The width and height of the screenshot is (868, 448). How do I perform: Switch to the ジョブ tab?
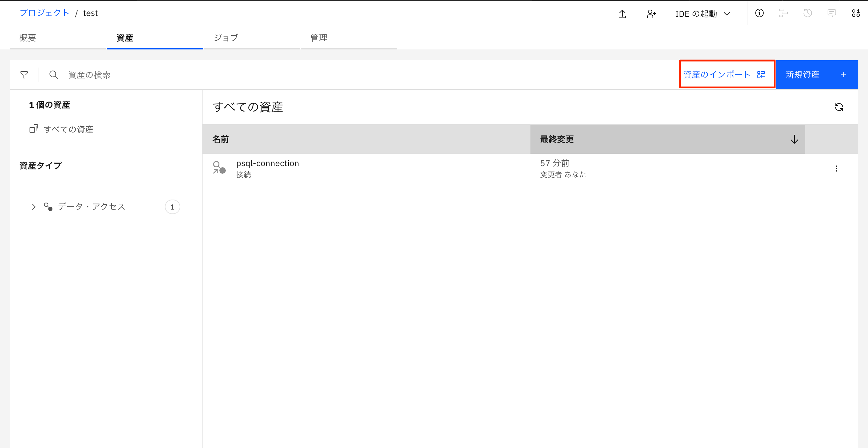point(225,37)
